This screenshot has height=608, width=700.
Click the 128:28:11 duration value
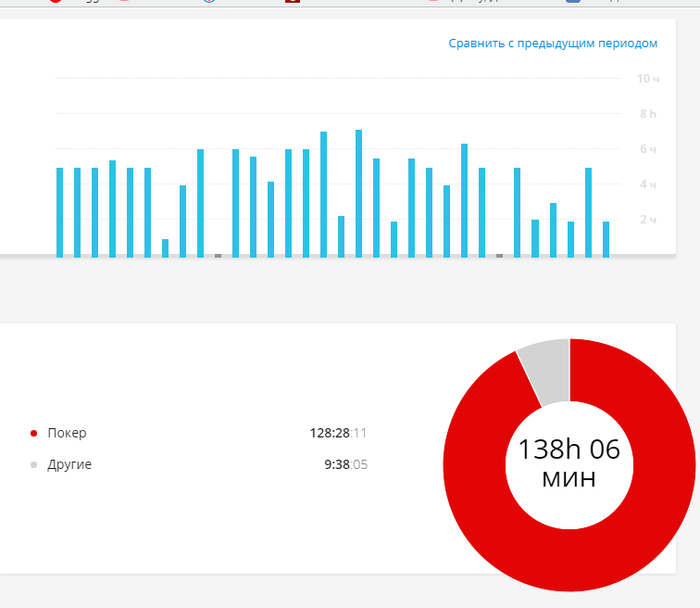tap(338, 433)
